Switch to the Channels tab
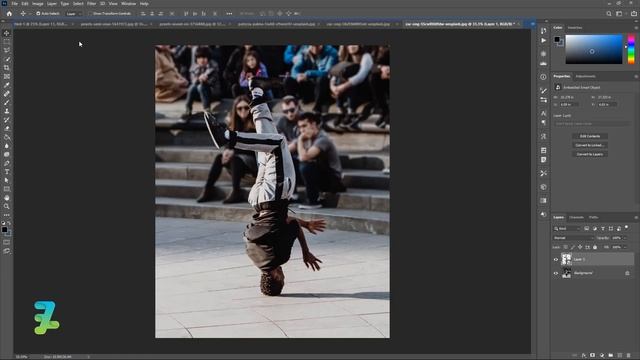This screenshot has height=360, width=640. coord(576,218)
